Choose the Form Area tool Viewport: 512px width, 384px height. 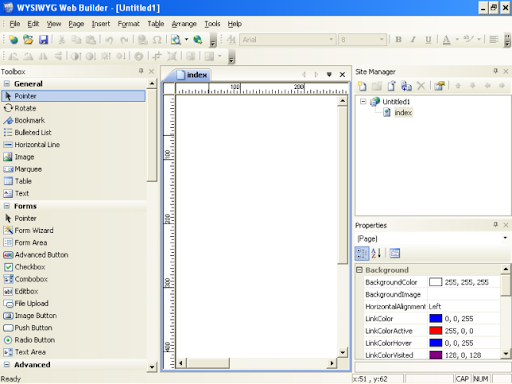tap(73, 243)
